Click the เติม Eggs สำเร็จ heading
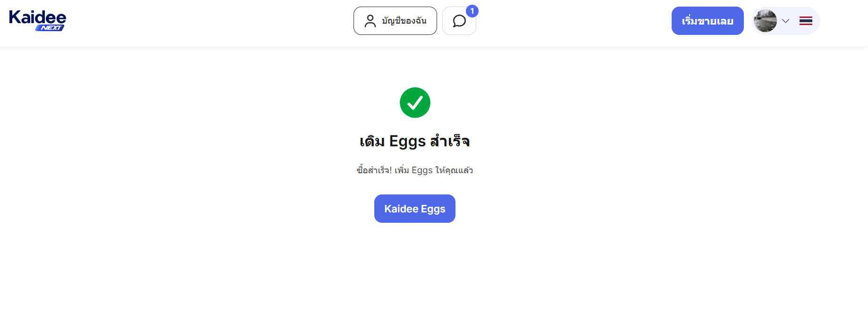This screenshot has width=868, height=320. pos(415,141)
